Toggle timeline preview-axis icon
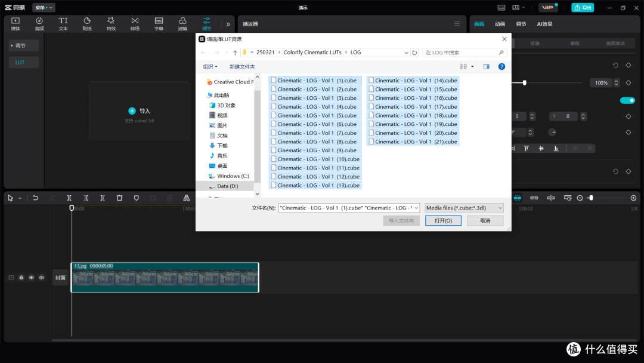Screen dimensions: 644x363 point(551,198)
